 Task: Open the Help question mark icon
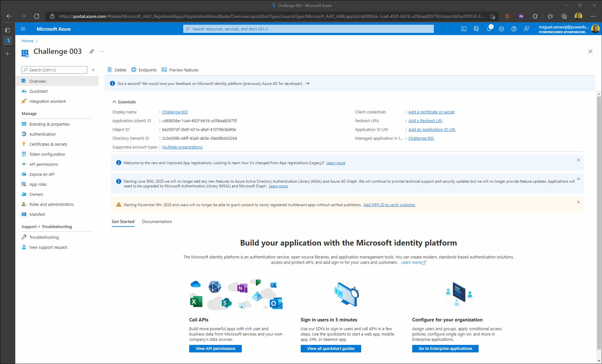coord(514,29)
